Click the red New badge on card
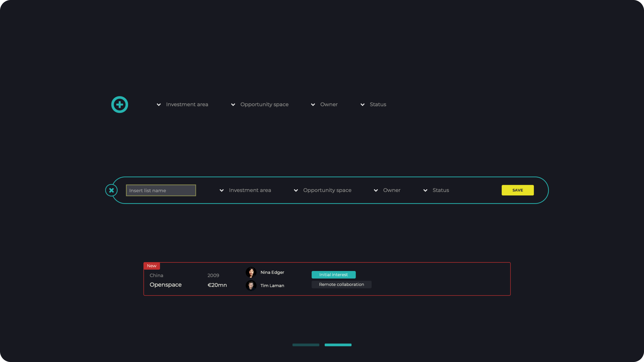 pyautogui.click(x=151, y=266)
